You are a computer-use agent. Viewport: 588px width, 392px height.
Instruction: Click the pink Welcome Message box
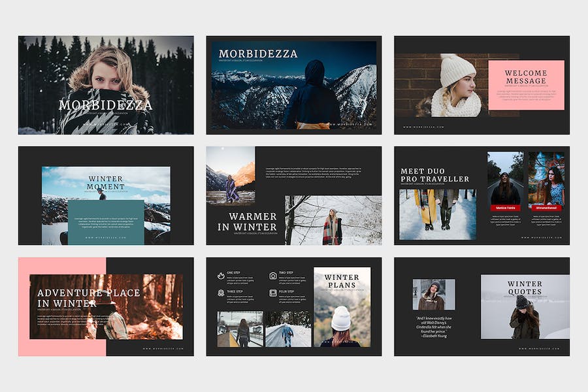point(526,85)
